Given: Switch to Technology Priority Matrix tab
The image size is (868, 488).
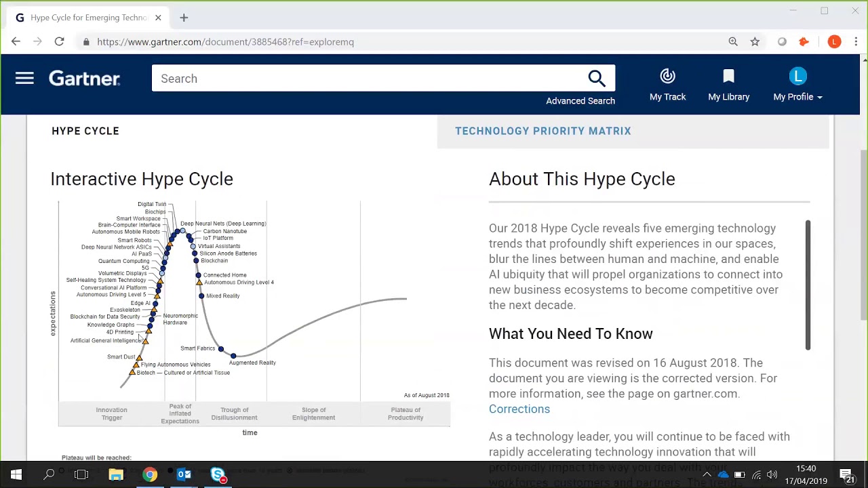Looking at the screenshot, I should 543,131.
